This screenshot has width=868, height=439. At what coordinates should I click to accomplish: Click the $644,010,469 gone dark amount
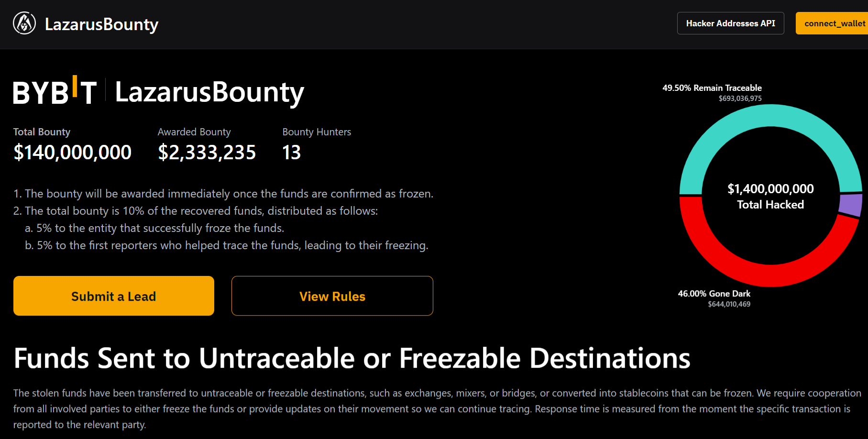729,304
